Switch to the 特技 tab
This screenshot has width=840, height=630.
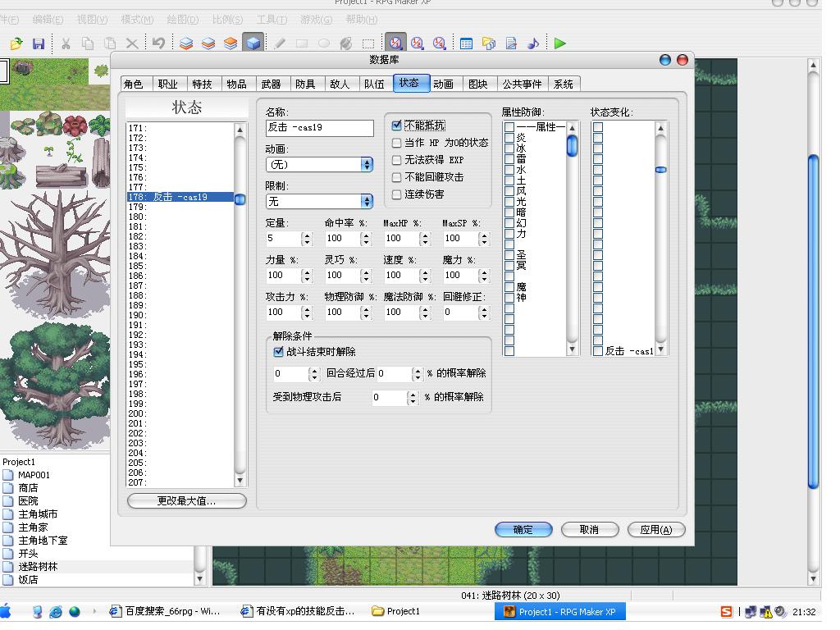coord(202,84)
